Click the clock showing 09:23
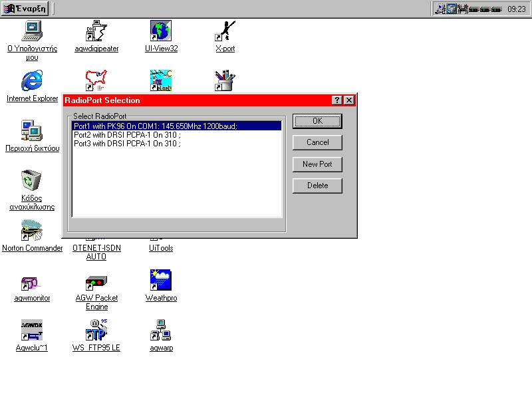 point(517,9)
